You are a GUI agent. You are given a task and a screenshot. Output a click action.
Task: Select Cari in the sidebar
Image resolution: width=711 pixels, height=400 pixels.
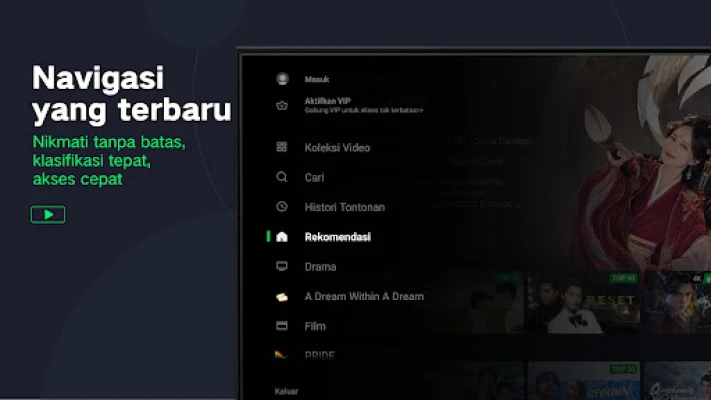tap(314, 177)
